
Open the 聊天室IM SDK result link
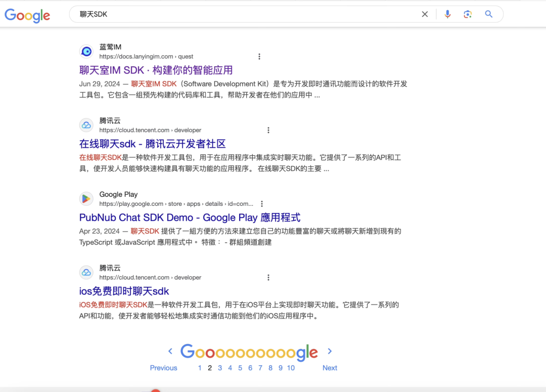tap(156, 70)
